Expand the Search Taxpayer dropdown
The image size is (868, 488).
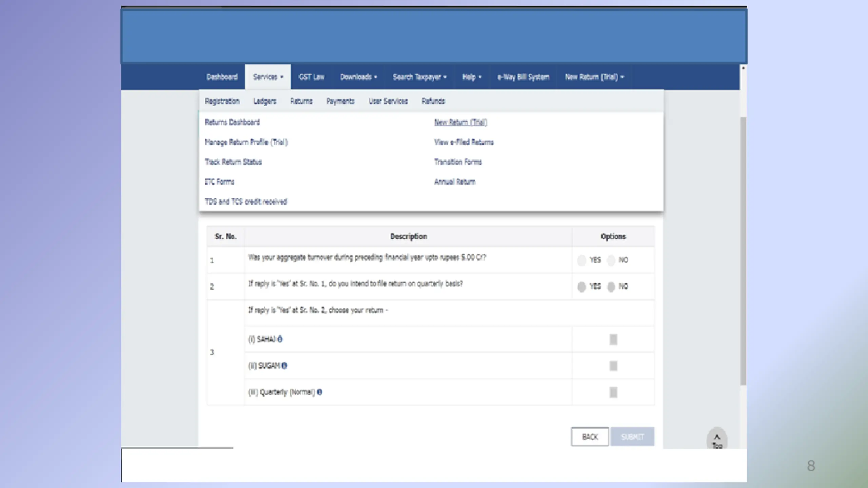click(x=419, y=77)
